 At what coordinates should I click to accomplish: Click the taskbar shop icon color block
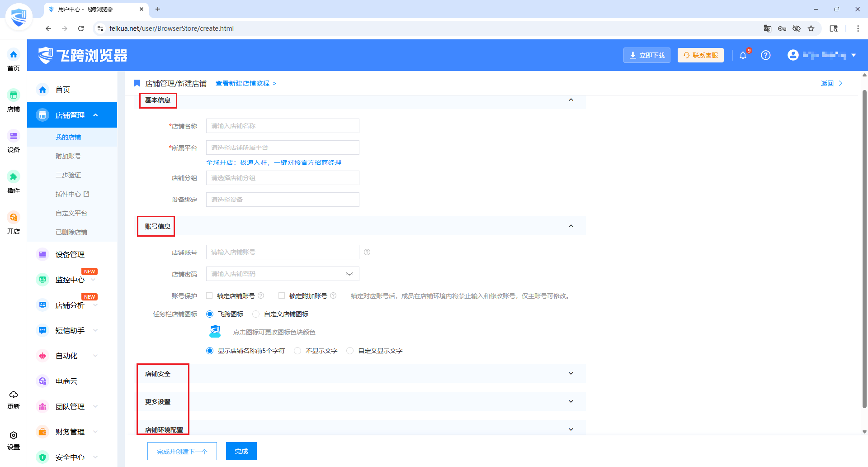215,332
